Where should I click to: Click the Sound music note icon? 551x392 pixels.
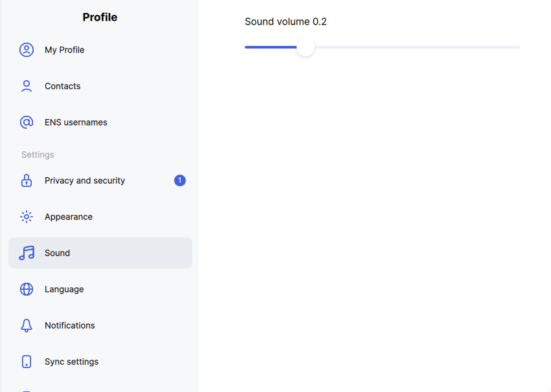click(x=27, y=253)
